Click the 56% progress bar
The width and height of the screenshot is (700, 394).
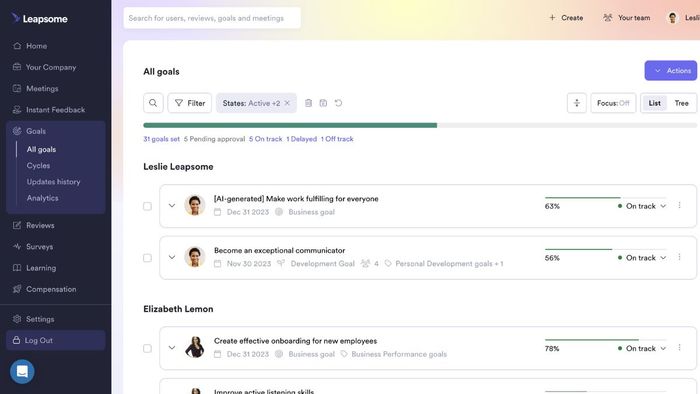605,249
